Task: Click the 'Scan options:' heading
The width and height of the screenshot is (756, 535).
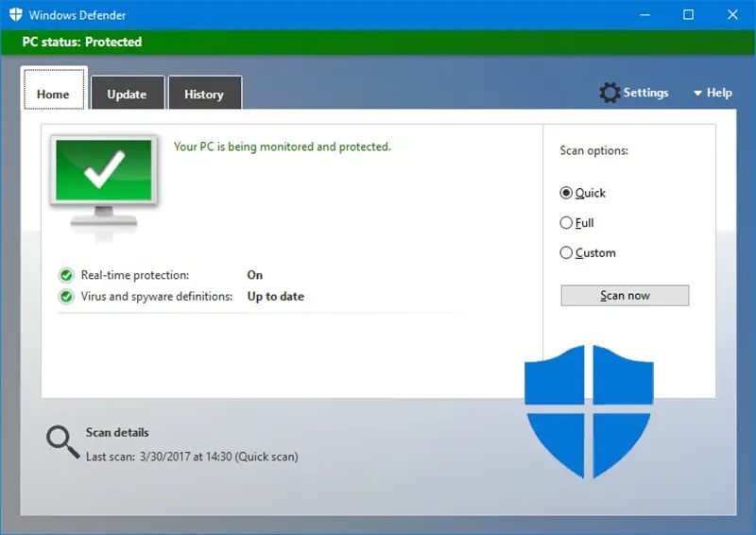Action: [594, 150]
